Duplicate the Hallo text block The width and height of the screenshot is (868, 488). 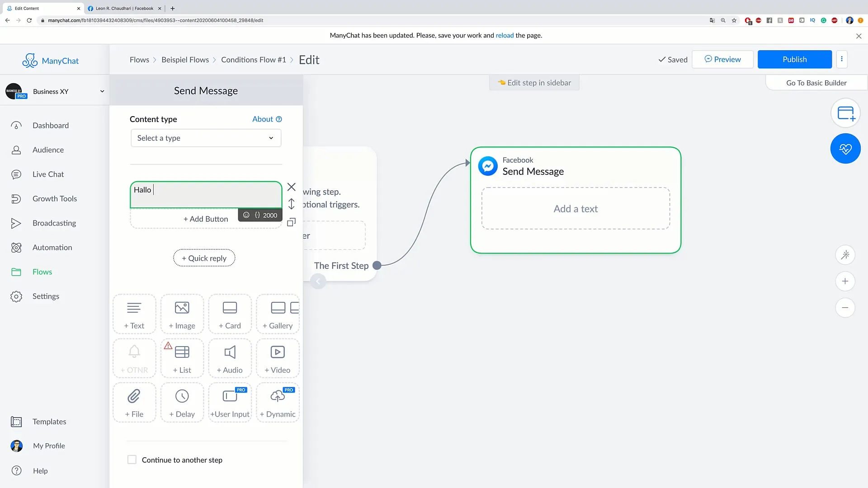(x=292, y=222)
